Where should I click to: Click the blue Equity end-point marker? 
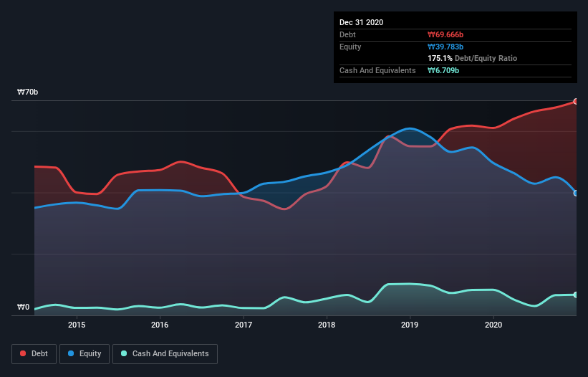(576, 194)
